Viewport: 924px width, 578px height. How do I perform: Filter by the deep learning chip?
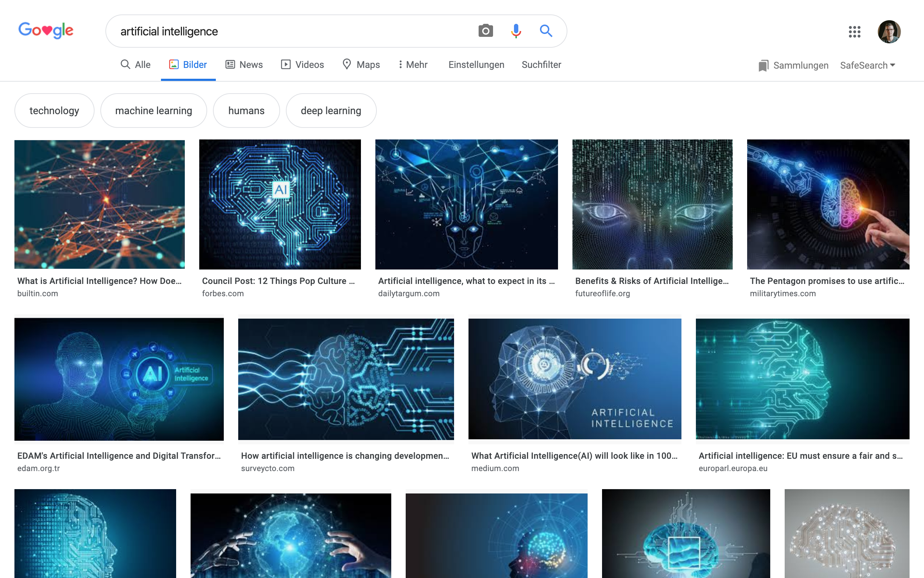coord(331,111)
